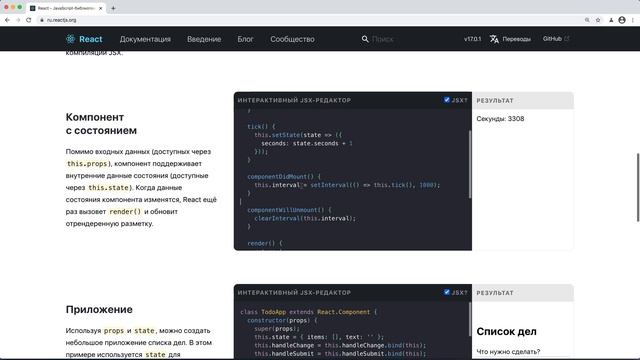The image size is (640, 360).
Task: Click the React home link text
Action: click(x=91, y=39)
